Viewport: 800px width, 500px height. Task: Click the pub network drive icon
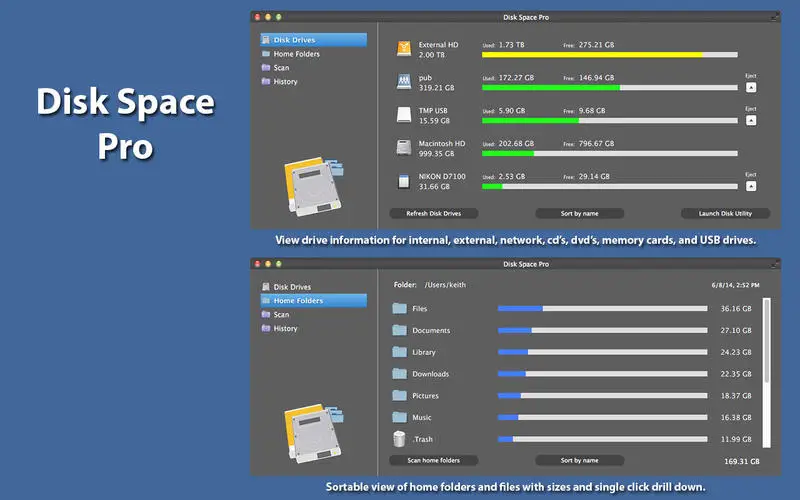404,82
